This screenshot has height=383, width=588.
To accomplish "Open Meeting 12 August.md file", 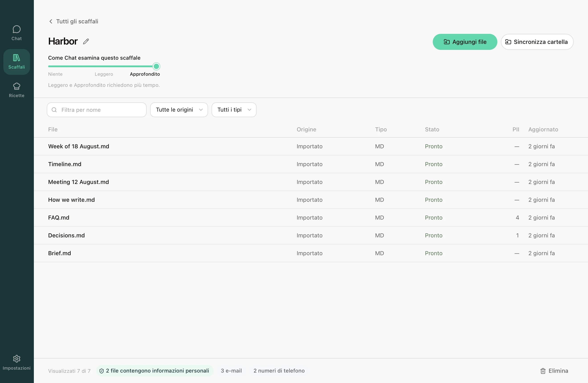I will pyautogui.click(x=311, y=182).
